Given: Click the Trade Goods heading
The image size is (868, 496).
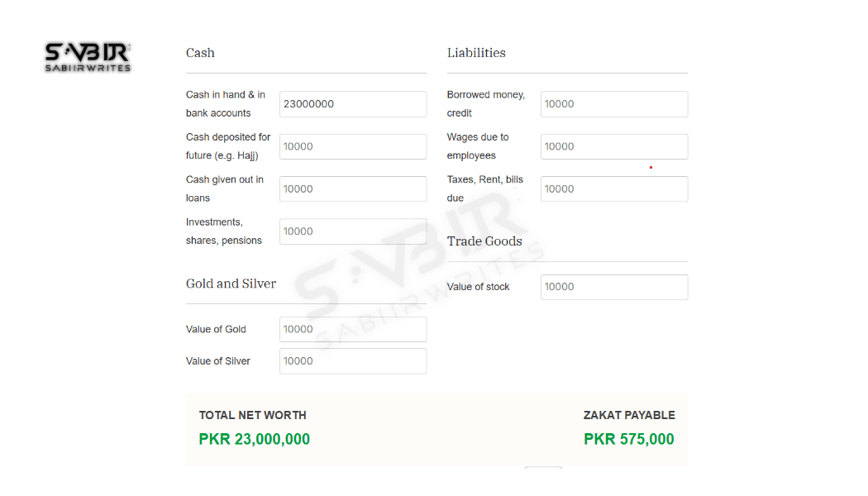Looking at the screenshot, I should click(x=484, y=241).
